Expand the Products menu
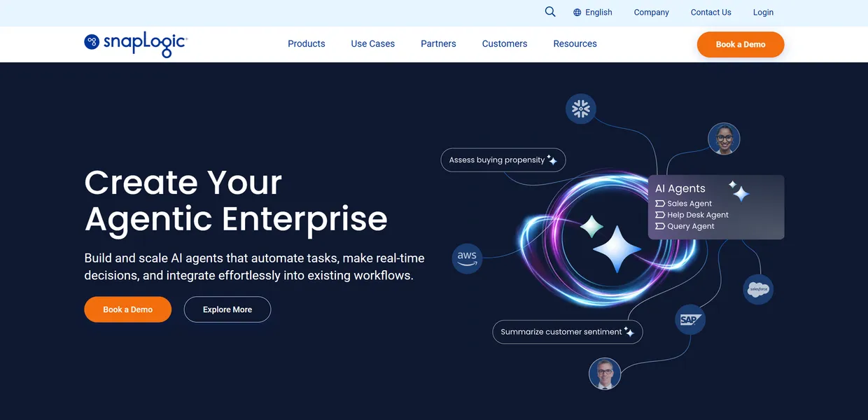 [306, 43]
